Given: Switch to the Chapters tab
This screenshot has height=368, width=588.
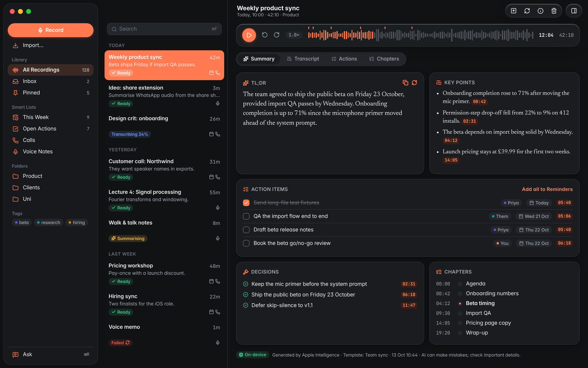Looking at the screenshot, I should (x=384, y=59).
